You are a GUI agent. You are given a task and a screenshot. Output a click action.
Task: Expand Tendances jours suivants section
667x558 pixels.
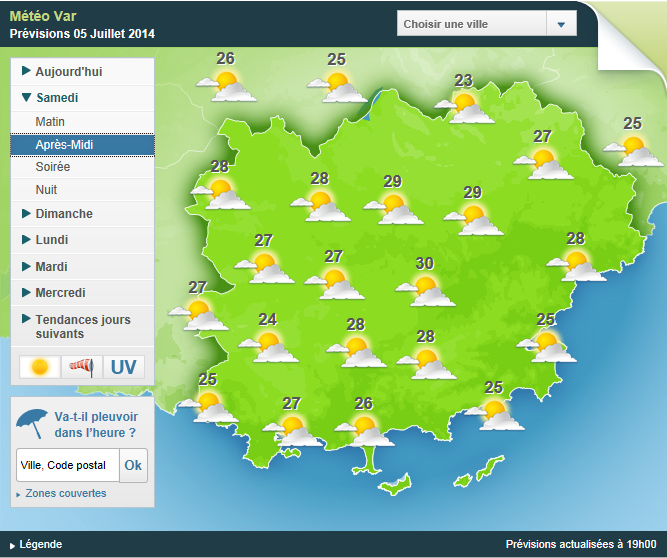click(82, 326)
